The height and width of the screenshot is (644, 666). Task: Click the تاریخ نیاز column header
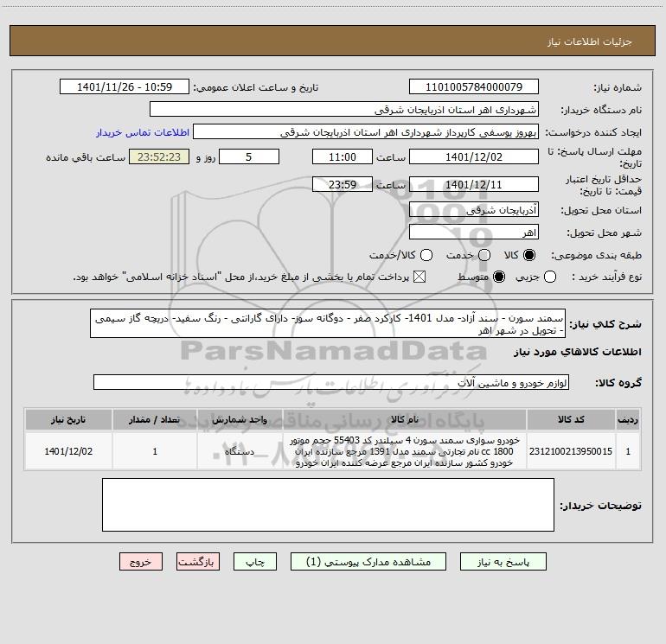68,419
